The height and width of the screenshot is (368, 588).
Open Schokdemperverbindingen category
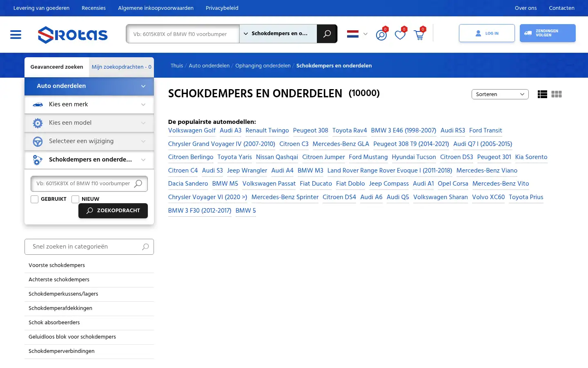pos(89,352)
